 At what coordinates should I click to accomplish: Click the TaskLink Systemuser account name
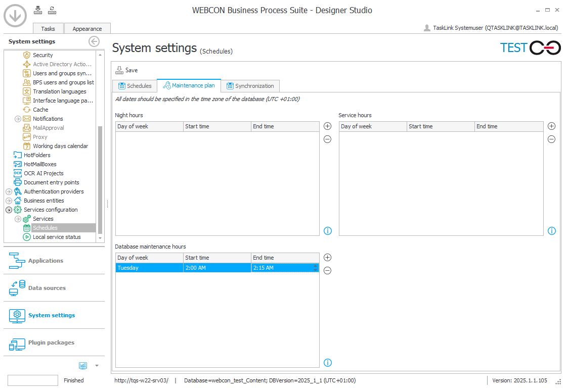pyautogui.click(x=495, y=28)
